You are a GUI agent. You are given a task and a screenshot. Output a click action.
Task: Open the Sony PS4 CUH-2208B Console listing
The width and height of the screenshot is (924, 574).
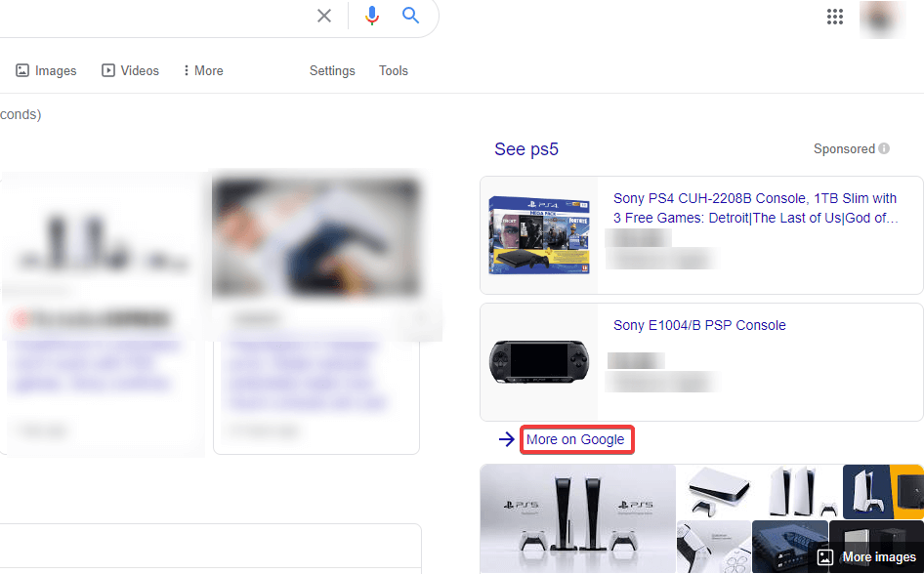tap(755, 208)
